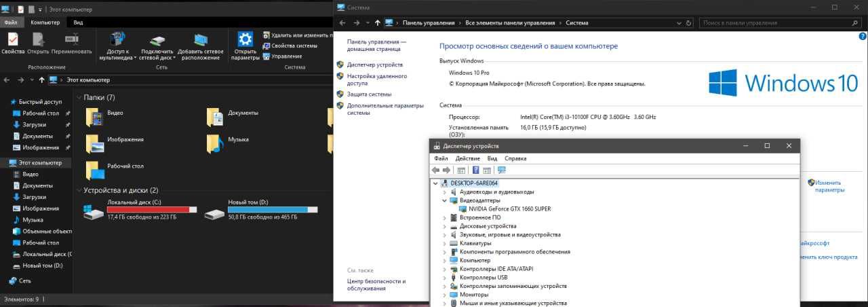Select the Новый том (D:) drive tile
868x307 pixels.
coord(261,210)
